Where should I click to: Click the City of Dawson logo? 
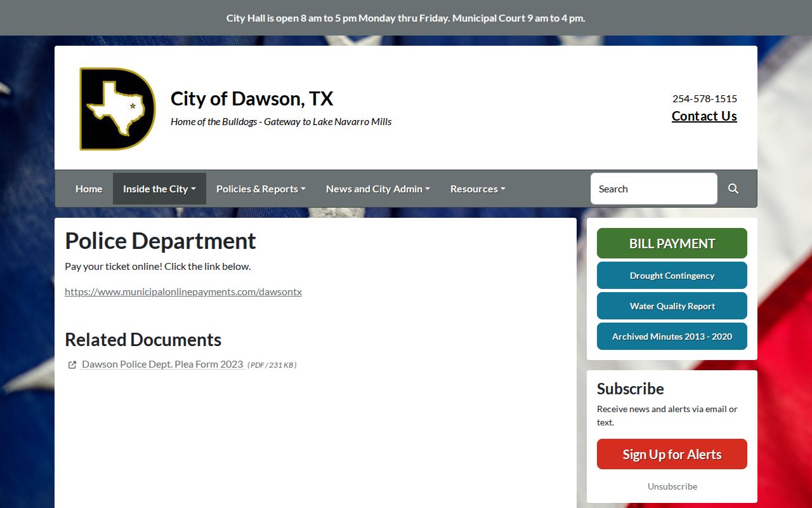(x=117, y=109)
